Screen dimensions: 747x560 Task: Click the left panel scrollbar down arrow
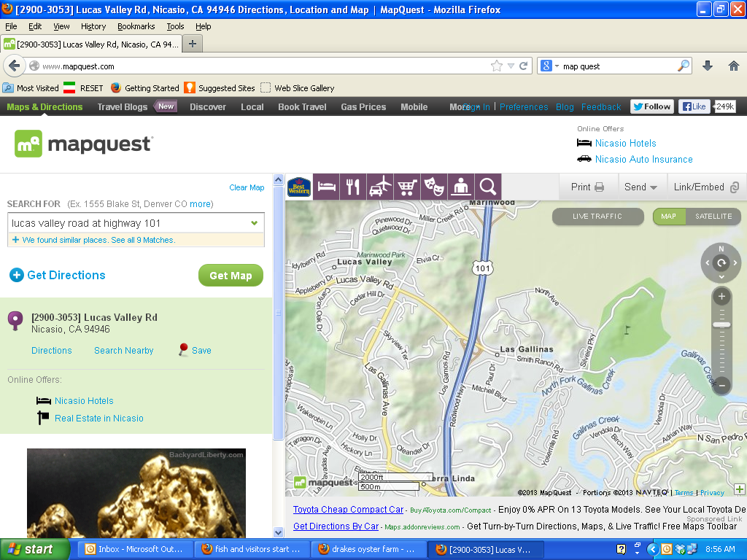click(278, 532)
